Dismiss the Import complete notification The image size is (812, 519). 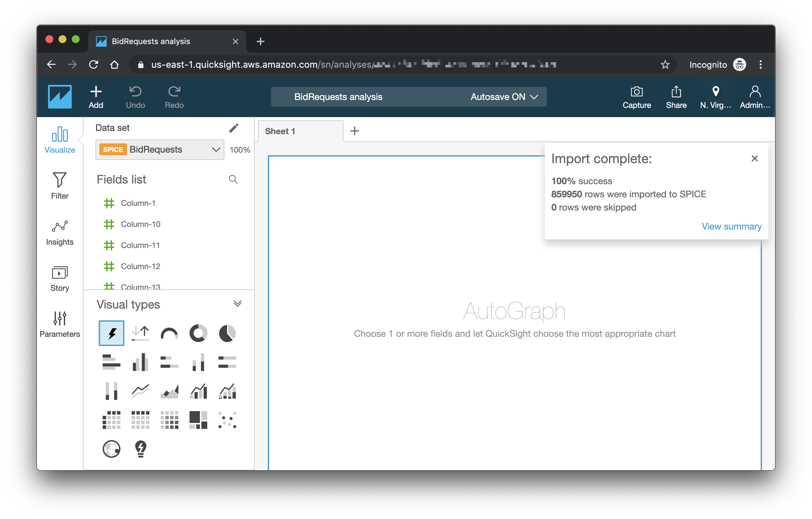(x=755, y=159)
